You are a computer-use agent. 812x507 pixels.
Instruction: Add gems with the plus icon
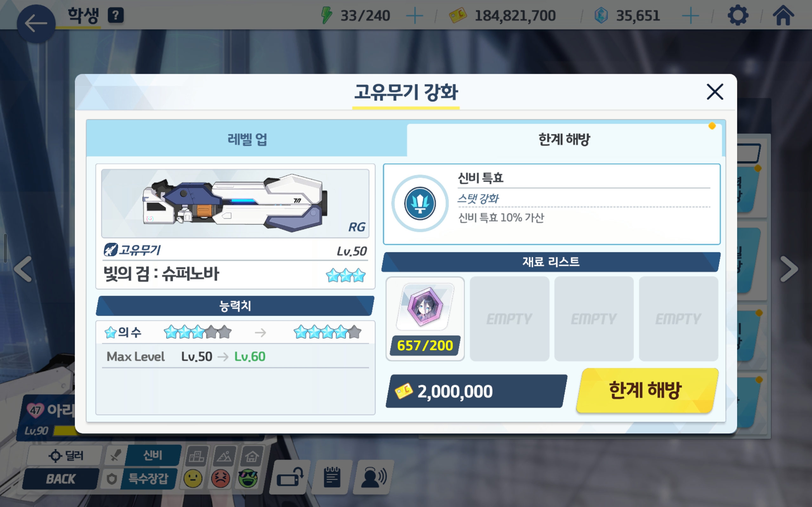[x=691, y=16]
